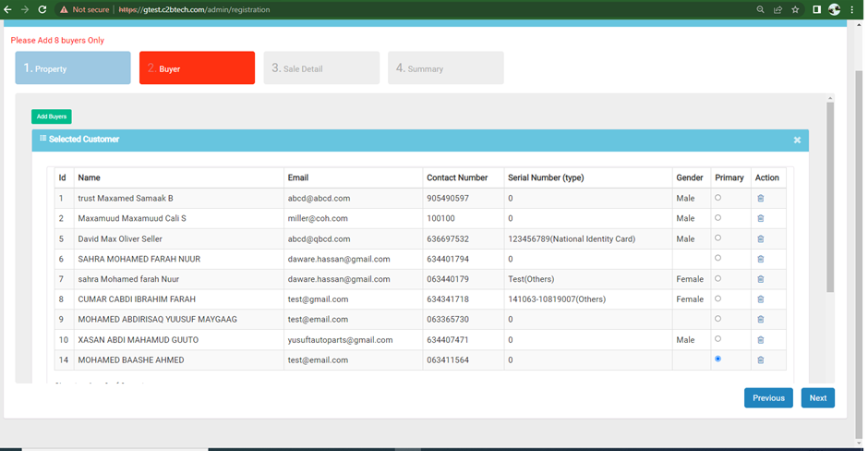Select serial 123456789(National Identity Card)
The image size is (868, 451).
click(572, 238)
